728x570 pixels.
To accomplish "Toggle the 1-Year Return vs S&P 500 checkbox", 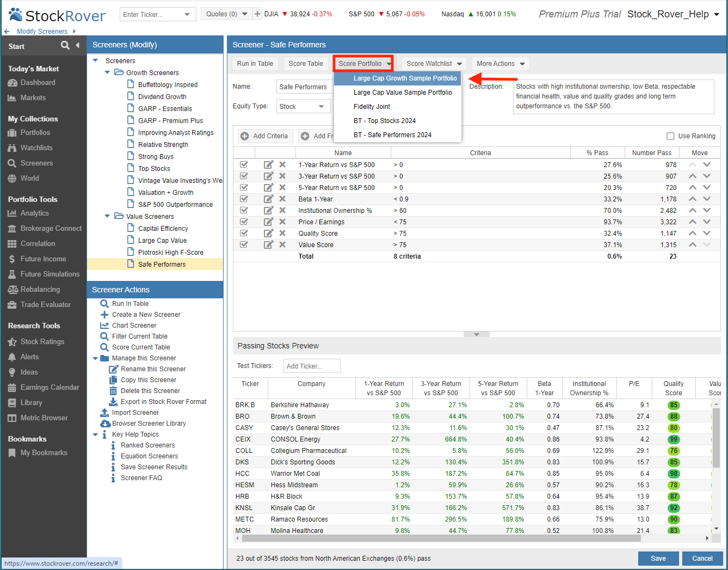I will pyautogui.click(x=244, y=164).
